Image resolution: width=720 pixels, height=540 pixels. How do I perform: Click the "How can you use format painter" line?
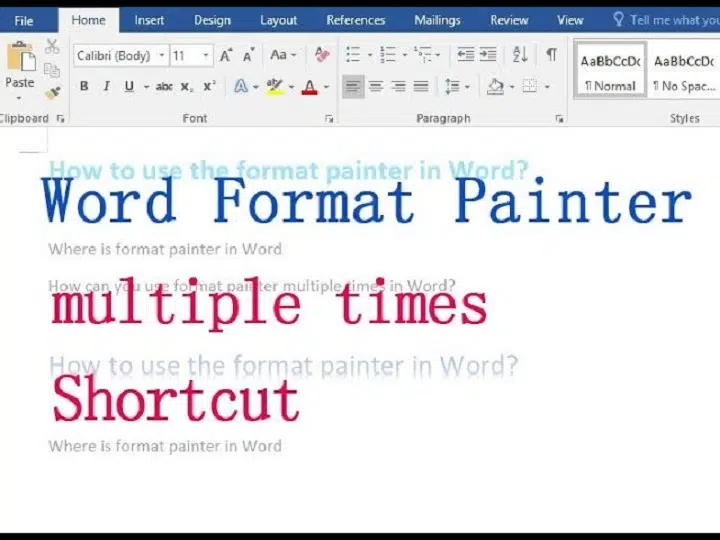point(252,286)
